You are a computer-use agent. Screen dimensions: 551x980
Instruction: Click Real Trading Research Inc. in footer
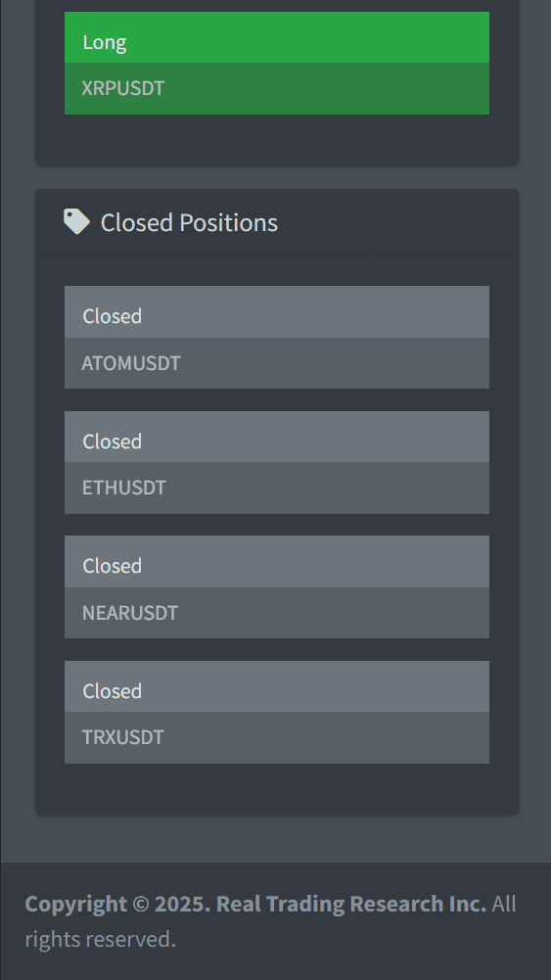tap(351, 904)
